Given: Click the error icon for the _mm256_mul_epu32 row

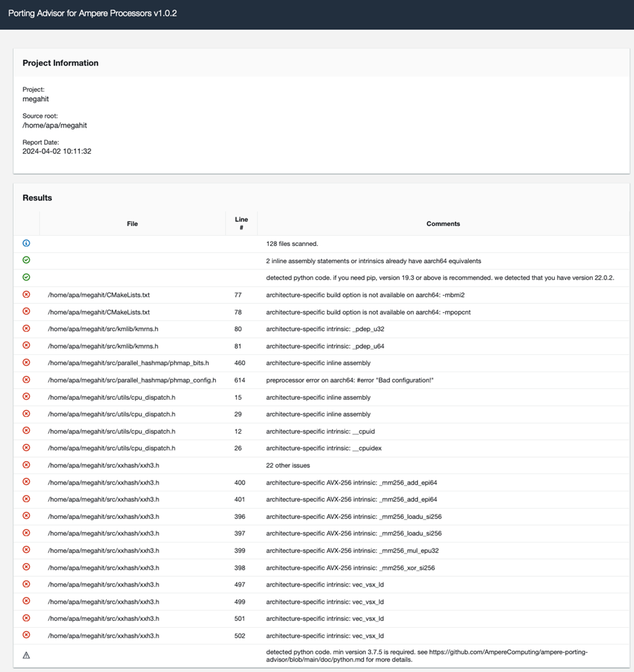Looking at the screenshot, I should pos(26,550).
